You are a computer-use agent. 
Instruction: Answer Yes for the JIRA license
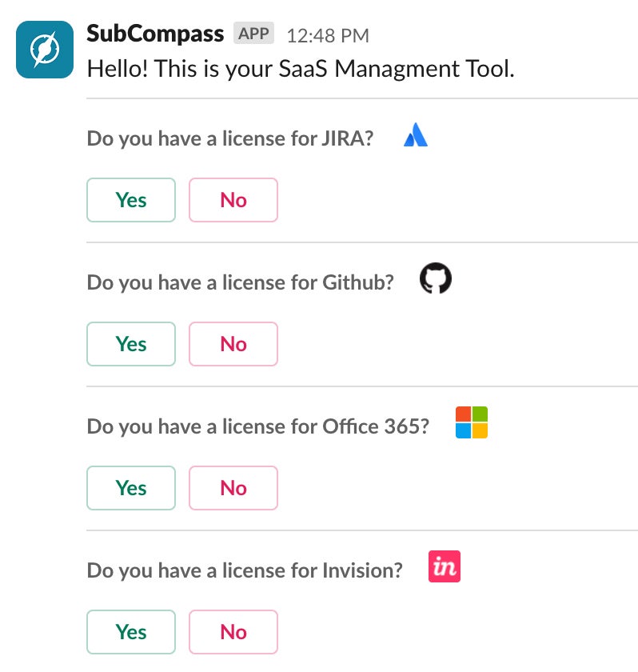(131, 200)
